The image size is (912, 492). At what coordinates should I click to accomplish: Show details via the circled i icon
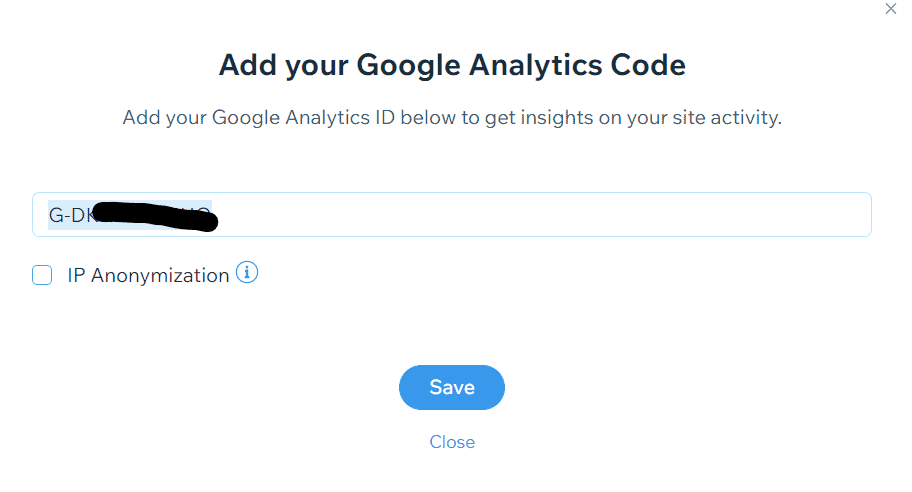click(x=247, y=272)
